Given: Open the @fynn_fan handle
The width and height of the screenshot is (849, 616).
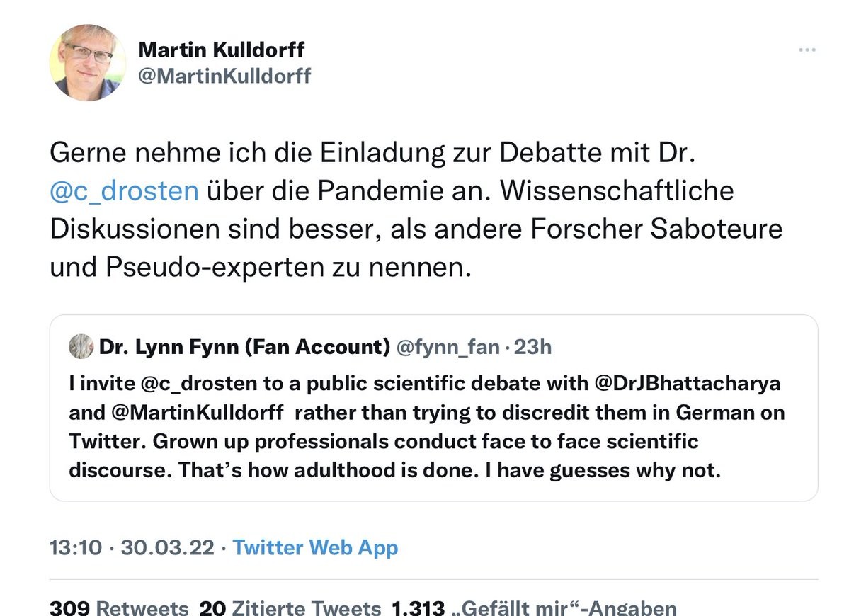Looking at the screenshot, I should (x=448, y=347).
